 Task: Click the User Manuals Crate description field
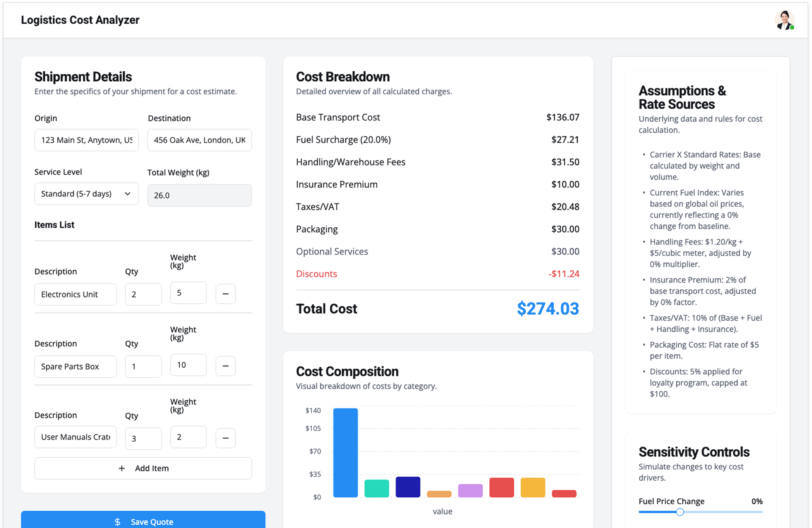[x=75, y=437]
